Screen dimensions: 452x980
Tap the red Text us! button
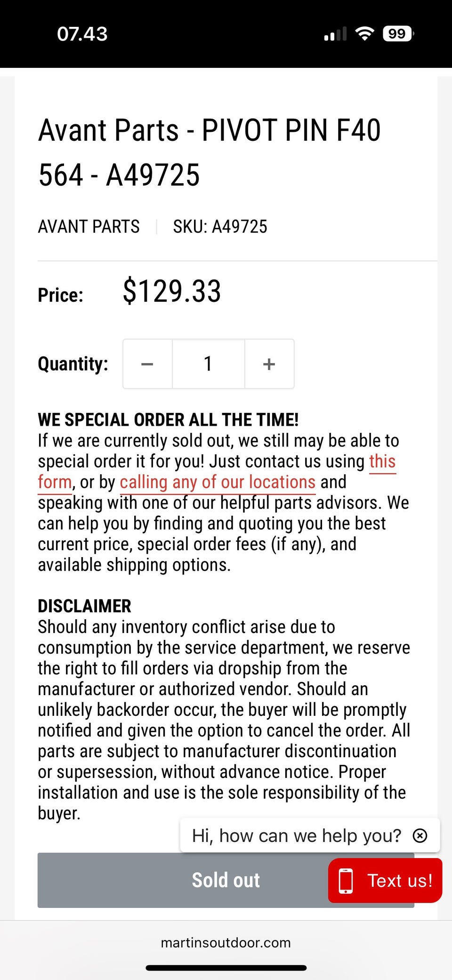tap(385, 880)
